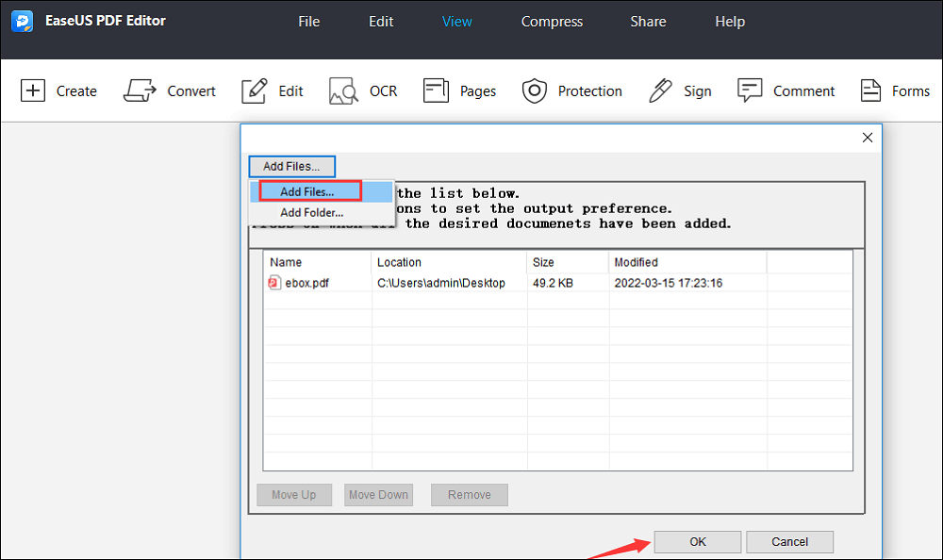This screenshot has width=943, height=560.
Task: Click the Forms label in the toolbar
Action: (911, 91)
